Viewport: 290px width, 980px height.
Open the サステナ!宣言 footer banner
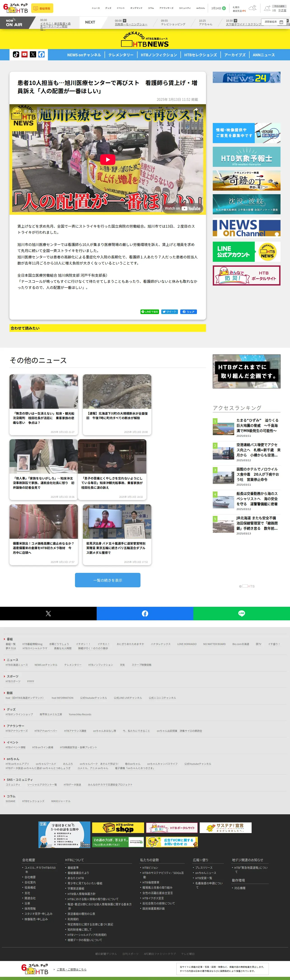point(225,828)
